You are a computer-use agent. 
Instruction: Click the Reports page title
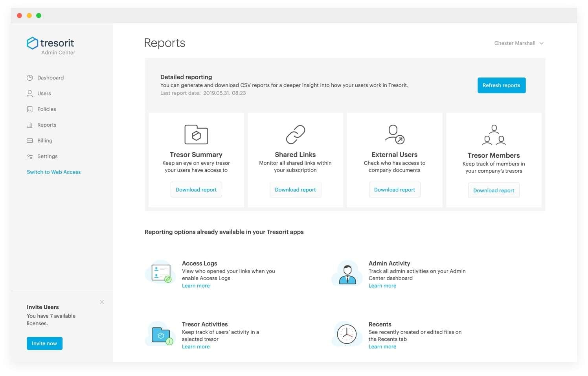(165, 43)
